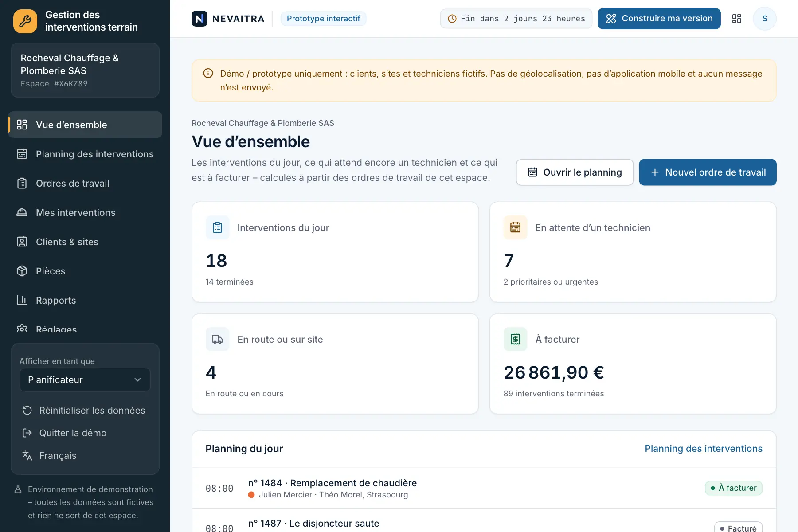The width and height of the screenshot is (798, 532).
Task: Click the À facturer status badge on n° 1484
Action: [734, 488]
